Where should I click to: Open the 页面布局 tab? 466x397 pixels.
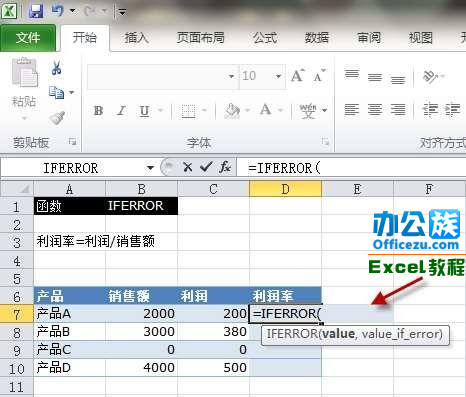pos(201,38)
